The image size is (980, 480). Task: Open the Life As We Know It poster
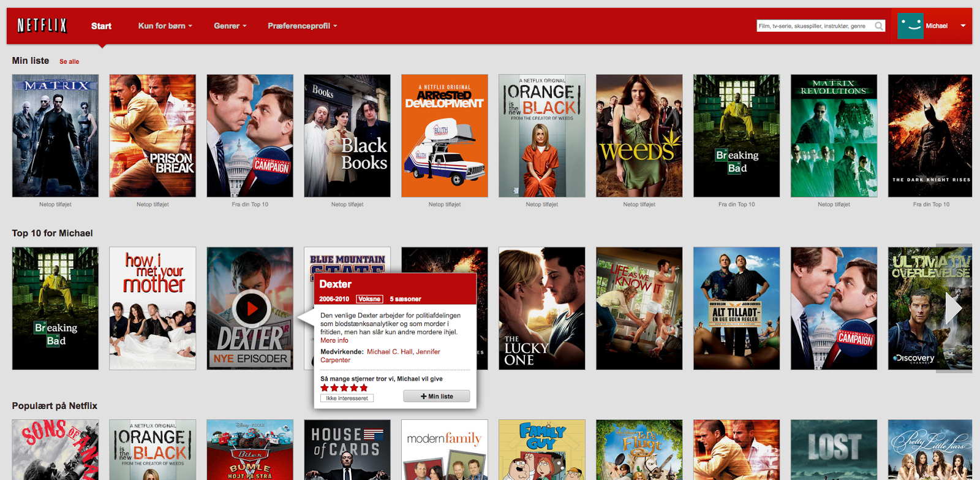click(x=639, y=308)
